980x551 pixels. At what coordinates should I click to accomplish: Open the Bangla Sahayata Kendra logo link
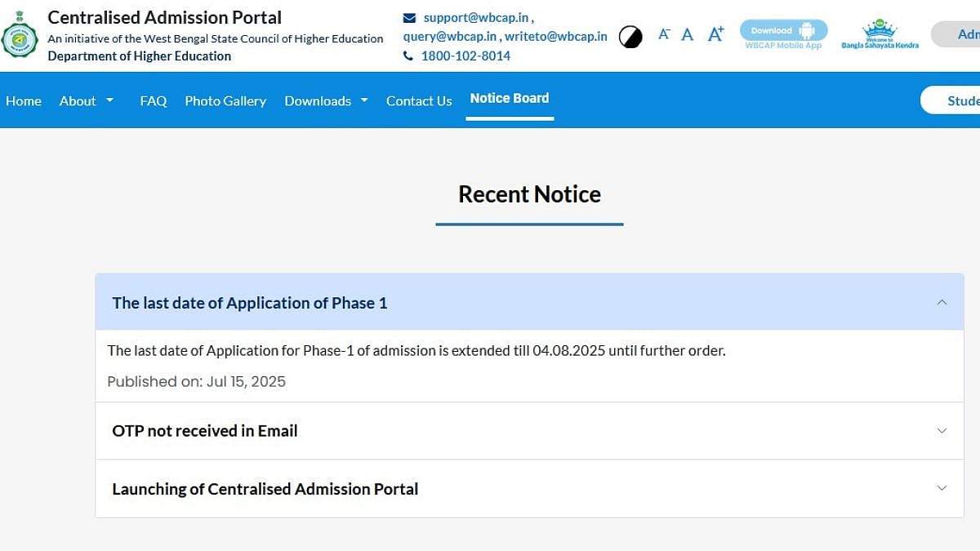click(880, 34)
